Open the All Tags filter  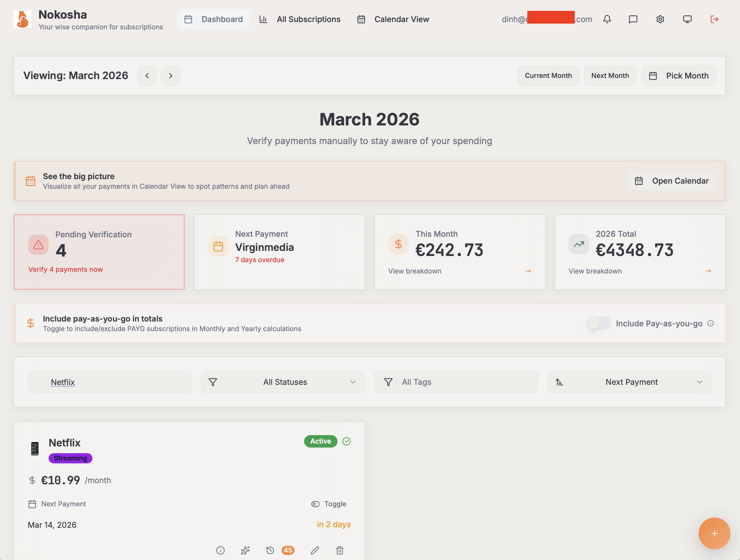pos(456,382)
